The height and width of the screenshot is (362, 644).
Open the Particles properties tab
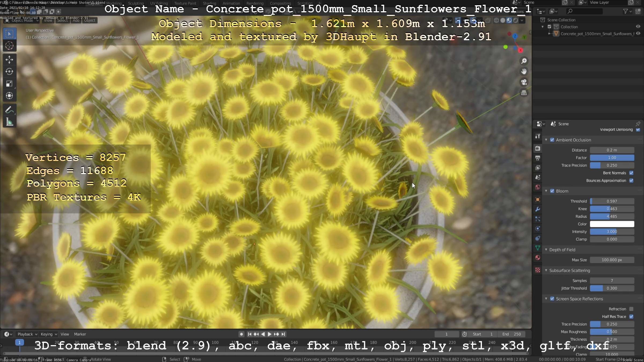click(537, 219)
